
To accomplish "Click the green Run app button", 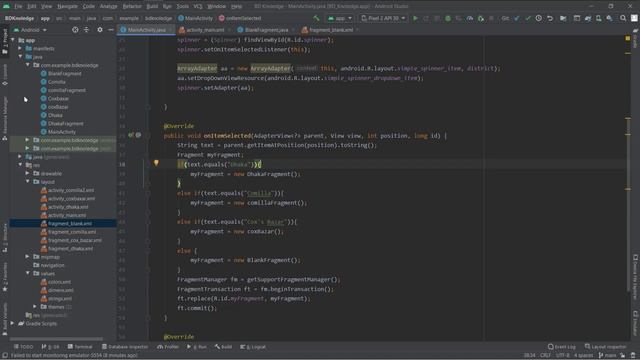I will pos(415,18).
